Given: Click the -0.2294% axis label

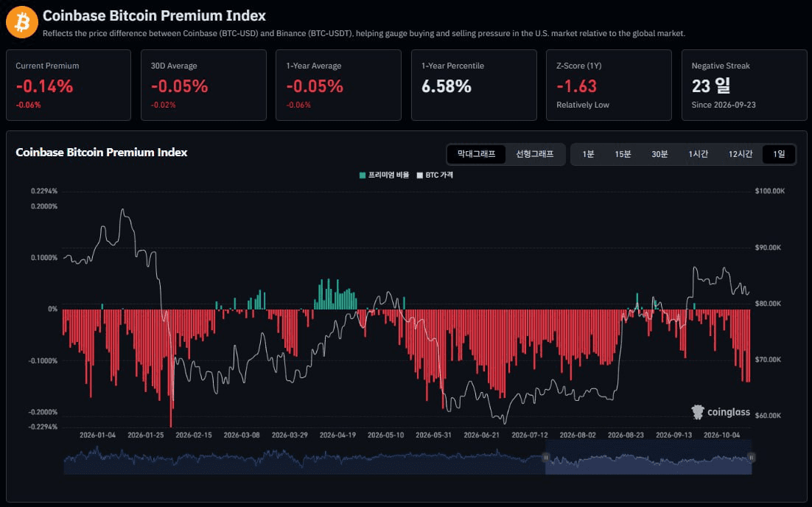Looking at the screenshot, I should coord(43,427).
